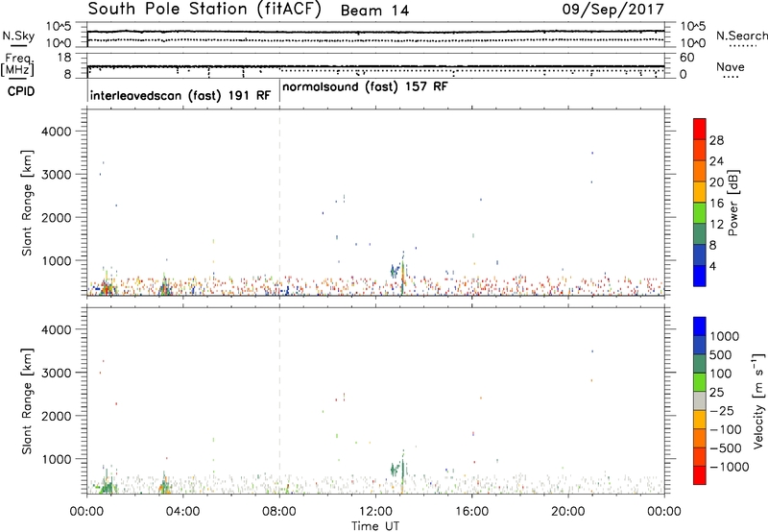
Task: Click the gray -25 to 25 Velocity segment
Action: [x=700, y=400]
